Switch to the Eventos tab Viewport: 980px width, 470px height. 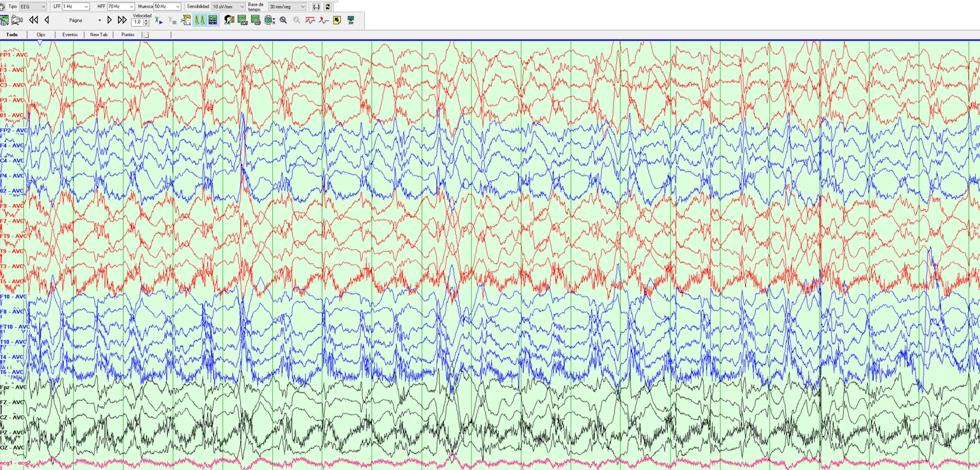click(x=70, y=35)
